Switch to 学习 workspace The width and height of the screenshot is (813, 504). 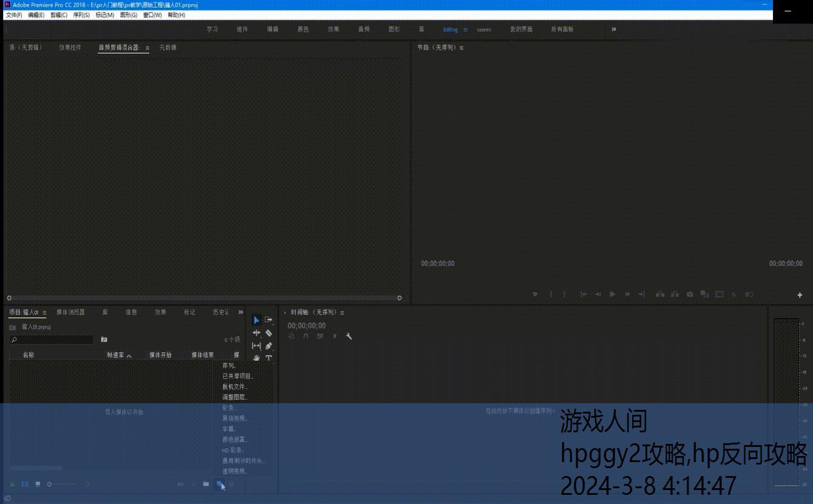point(212,29)
